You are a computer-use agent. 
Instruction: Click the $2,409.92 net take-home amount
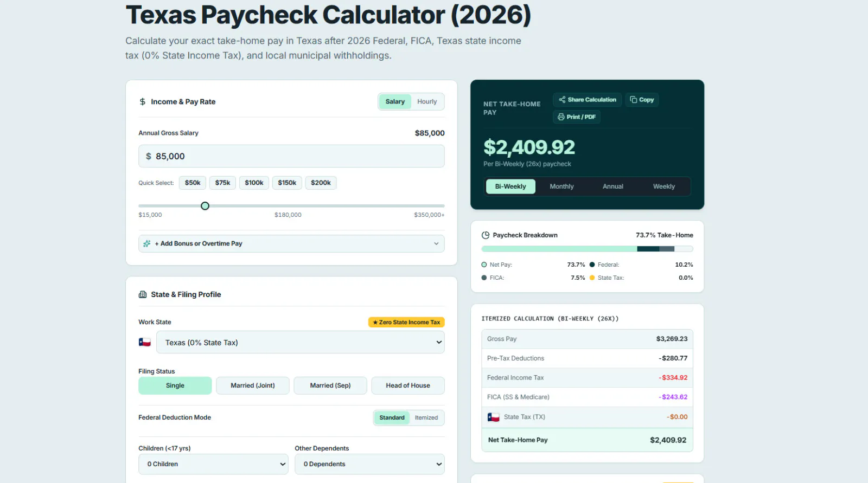pyautogui.click(x=529, y=147)
